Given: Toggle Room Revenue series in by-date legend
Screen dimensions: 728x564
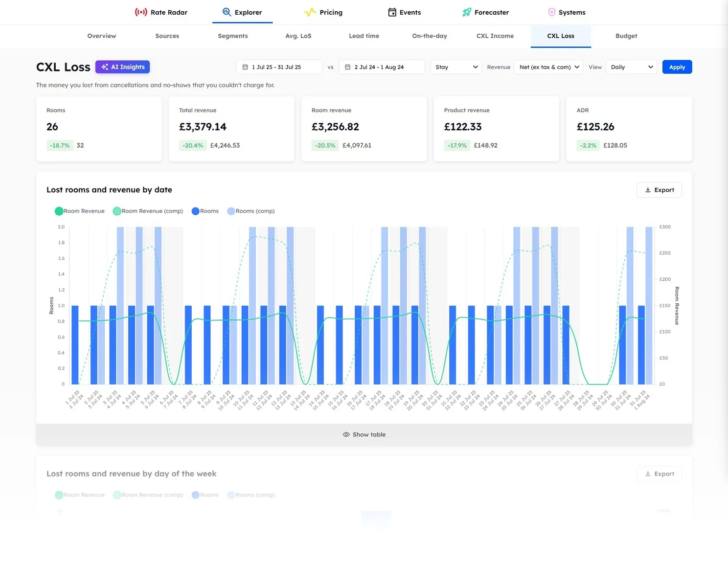Looking at the screenshot, I should pos(80,211).
